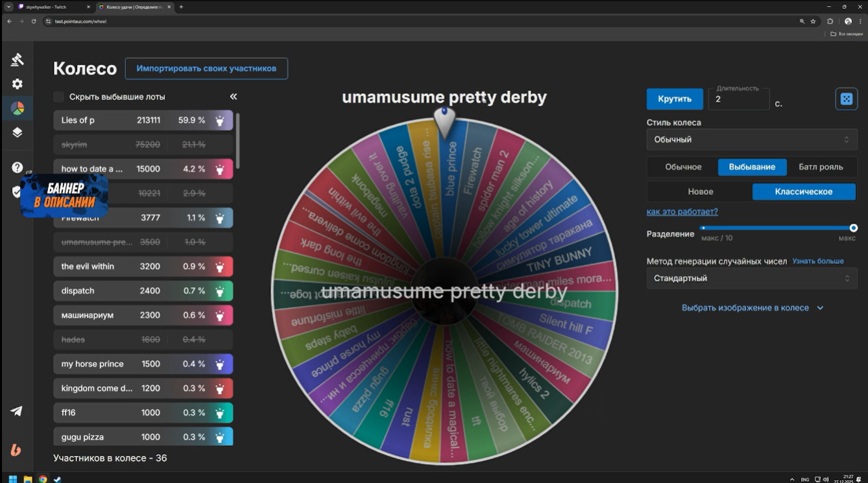The height and width of the screenshot is (483, 868).
Task: Click the Длительность duration input field
Action: tap(739, 99)
